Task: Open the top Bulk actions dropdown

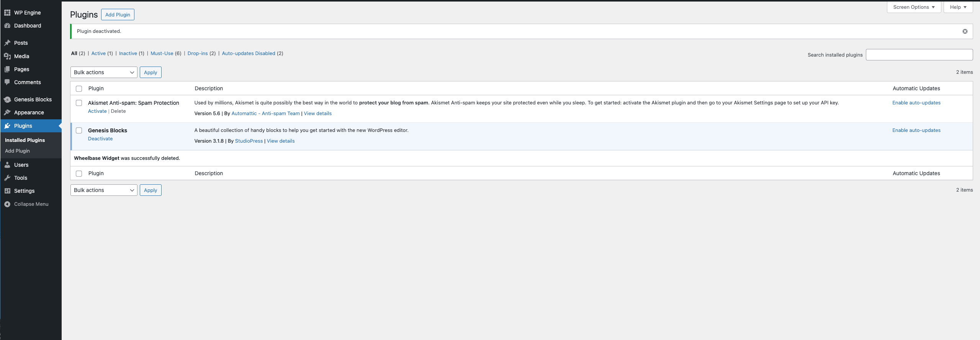Action: [104, 72]
